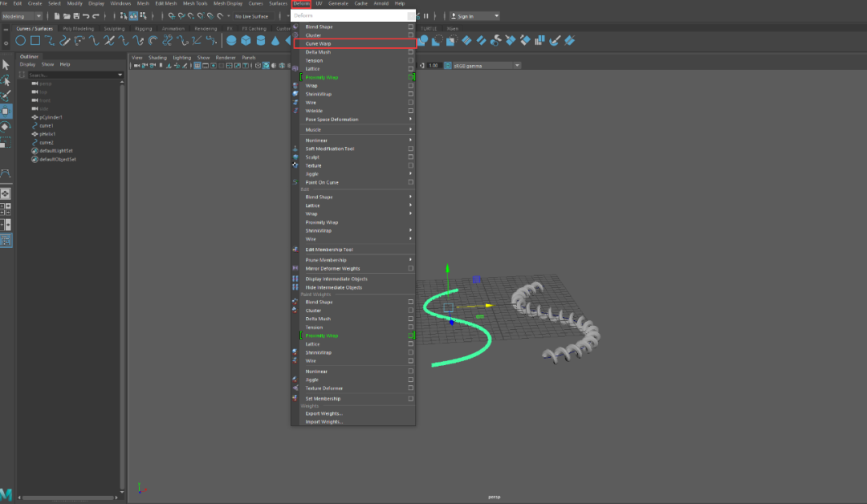Activate the Rotate tool in toolbox
This screenshot has height=504, width=867.
[x=6, y=127]
